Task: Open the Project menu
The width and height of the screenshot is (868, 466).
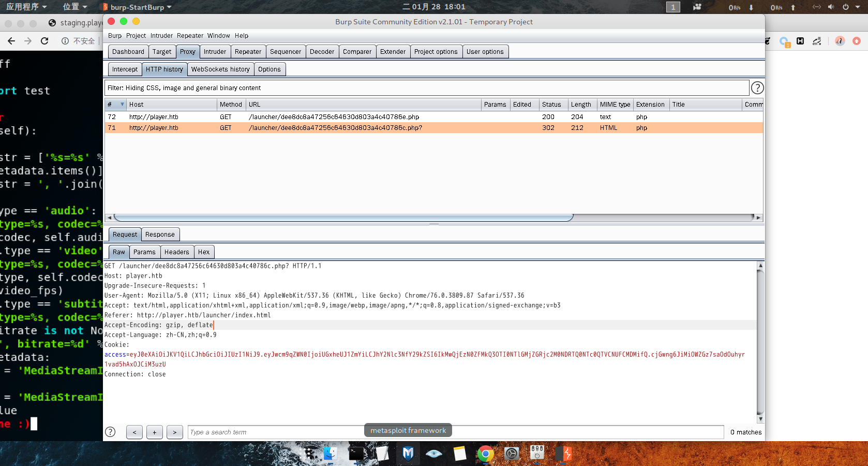Action: (x=136, y=36)
